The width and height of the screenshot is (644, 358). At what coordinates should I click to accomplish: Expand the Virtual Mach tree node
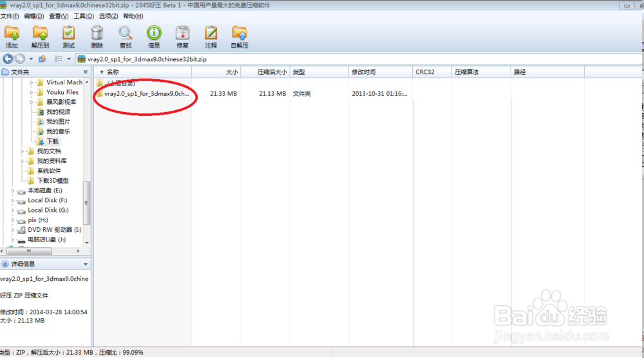31,82
